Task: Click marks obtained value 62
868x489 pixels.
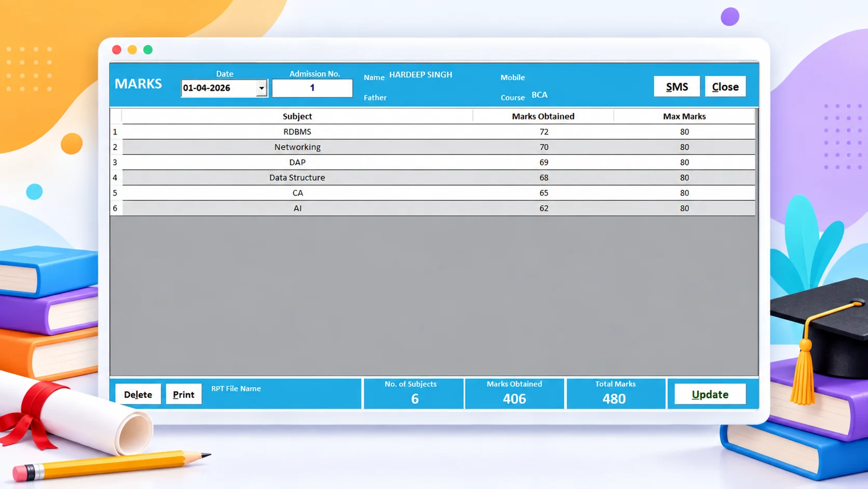Action: click(x=543, y=208)
